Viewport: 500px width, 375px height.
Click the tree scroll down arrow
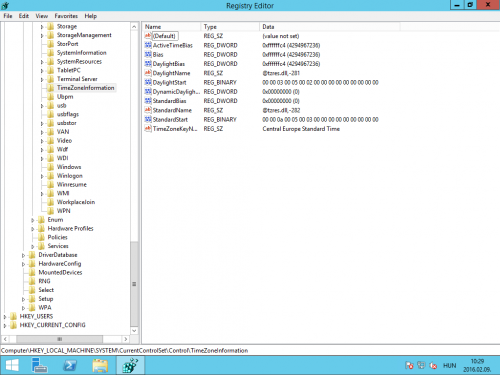pos(134,331)
